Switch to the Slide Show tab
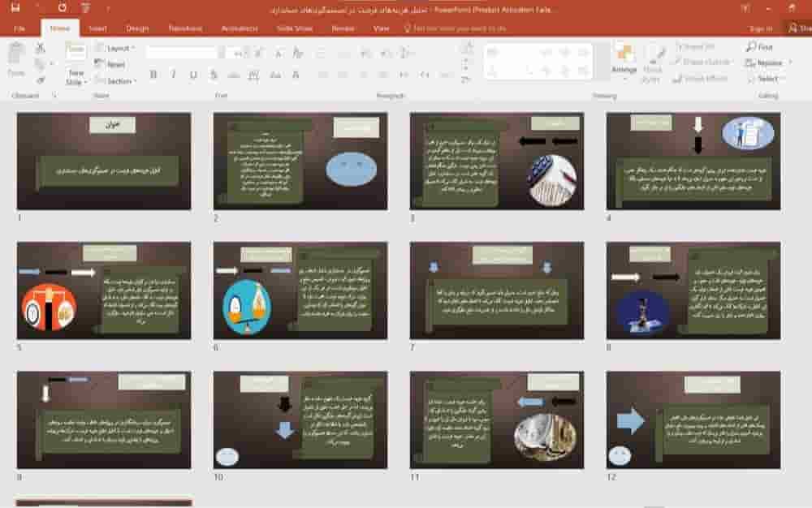 click(294, 28)
